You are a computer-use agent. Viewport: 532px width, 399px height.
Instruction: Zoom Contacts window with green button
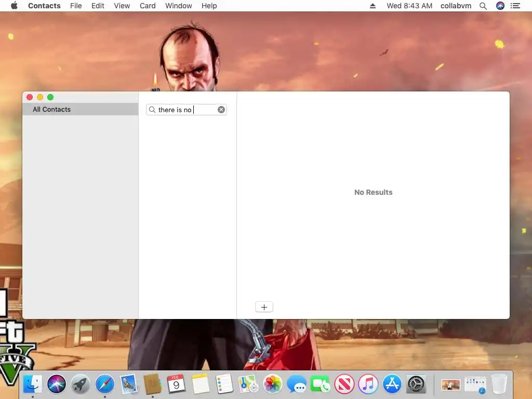pos(50,97)
